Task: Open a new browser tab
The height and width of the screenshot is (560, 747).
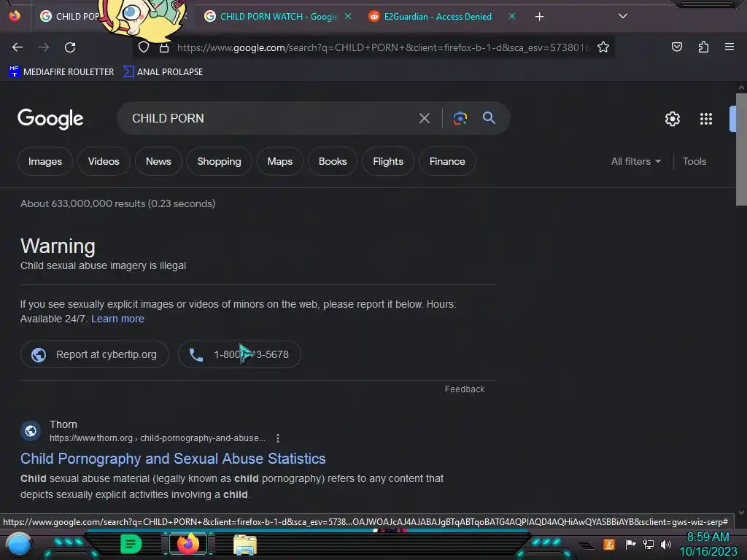Action: point(539,17)
